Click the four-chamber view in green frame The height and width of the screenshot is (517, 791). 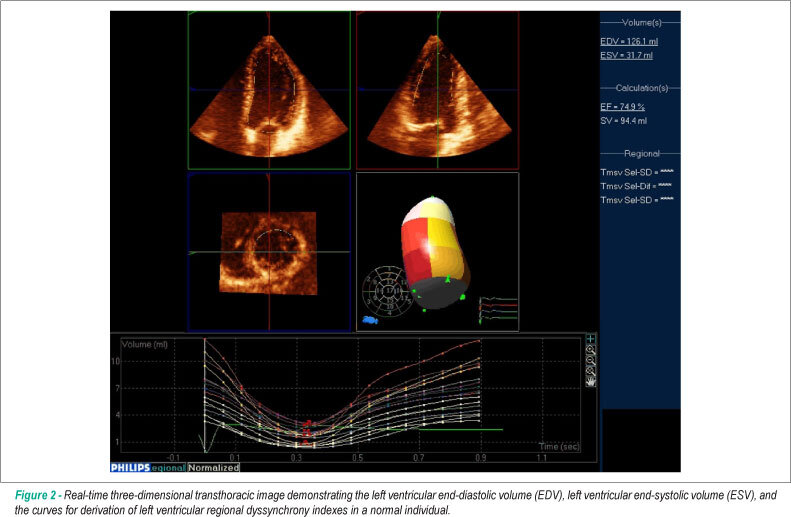click(269, 91)
